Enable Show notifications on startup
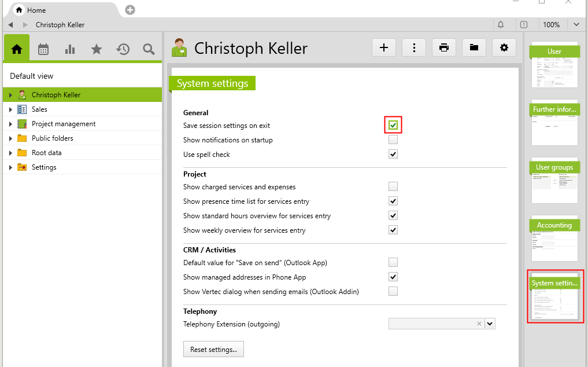588x367 pixels. coord(393,140)
